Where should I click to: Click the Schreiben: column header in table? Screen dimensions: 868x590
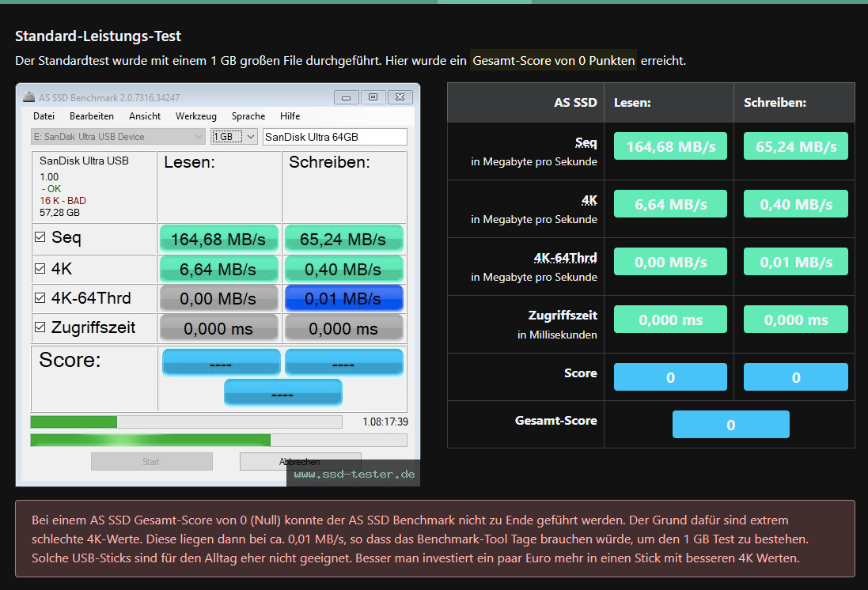775,102
